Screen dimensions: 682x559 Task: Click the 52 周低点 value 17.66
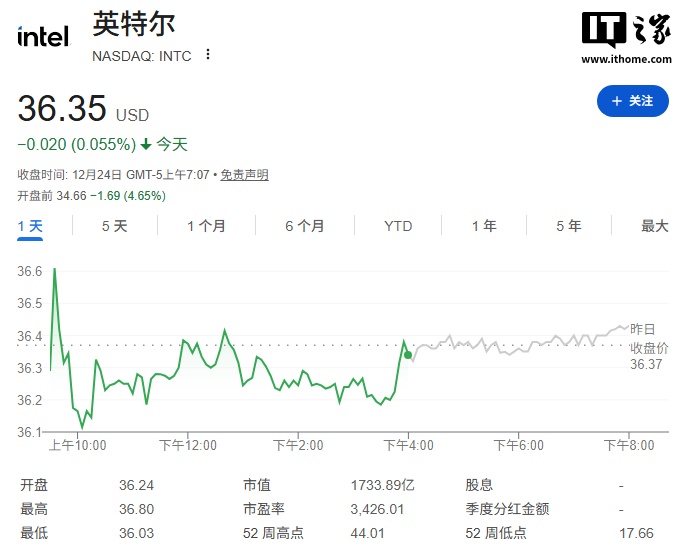[636, 533]
